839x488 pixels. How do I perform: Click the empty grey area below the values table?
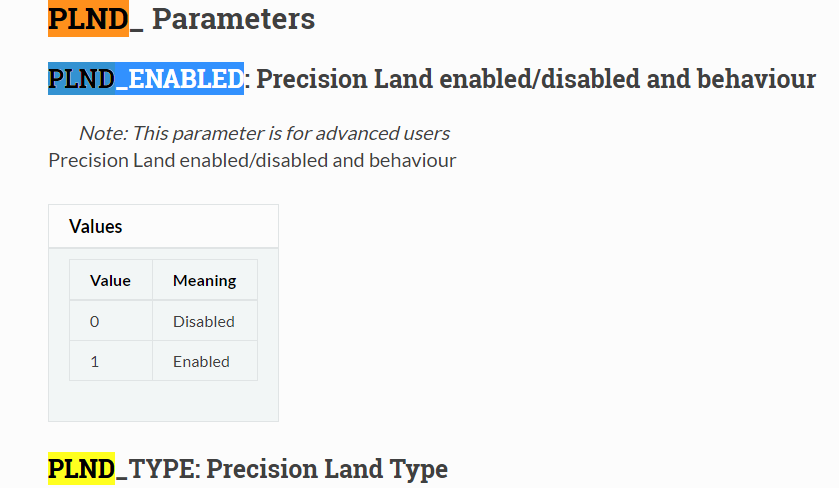(163, 401)
